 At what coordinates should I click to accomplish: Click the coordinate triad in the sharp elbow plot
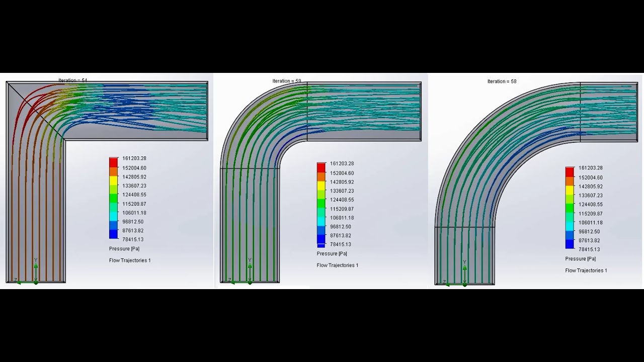[26, 271]
